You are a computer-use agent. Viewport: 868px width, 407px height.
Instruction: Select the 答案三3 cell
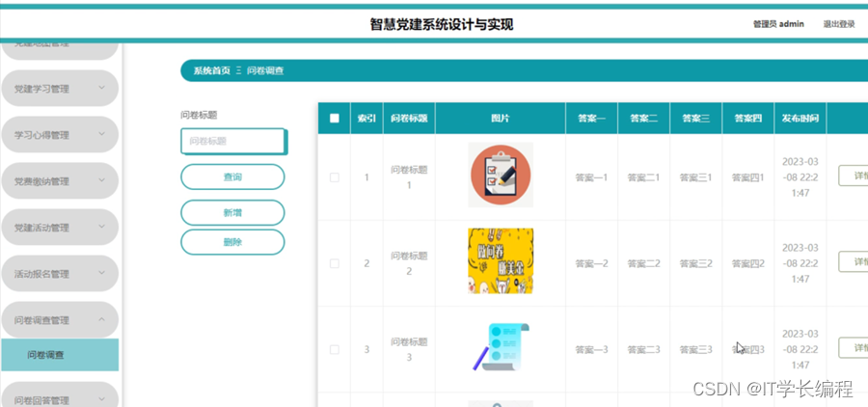click(x=695, y=349)
